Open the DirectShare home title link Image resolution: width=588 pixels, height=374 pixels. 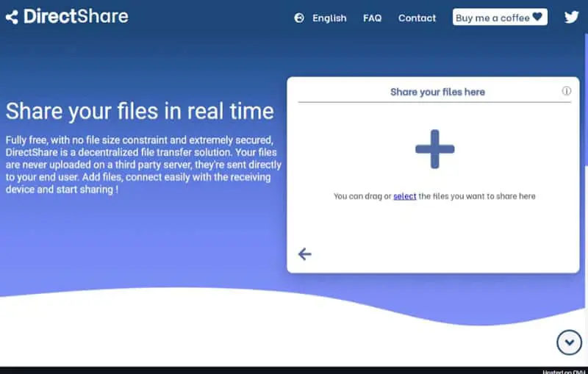(x=76, y=16)
